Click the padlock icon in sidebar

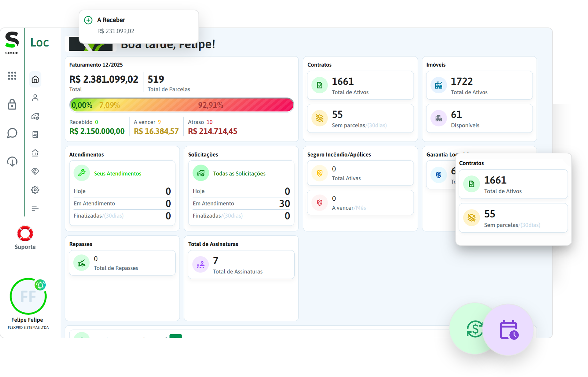(x=12, y=104)
